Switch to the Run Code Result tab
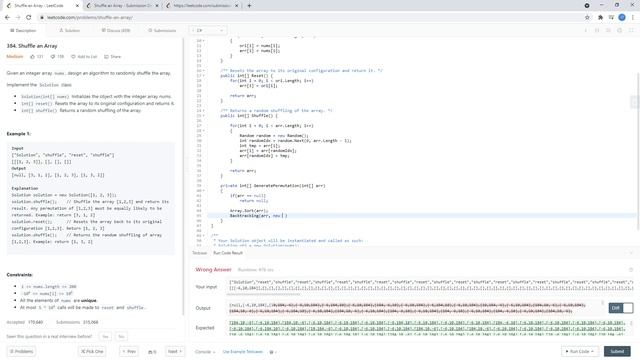 [228, 253]
